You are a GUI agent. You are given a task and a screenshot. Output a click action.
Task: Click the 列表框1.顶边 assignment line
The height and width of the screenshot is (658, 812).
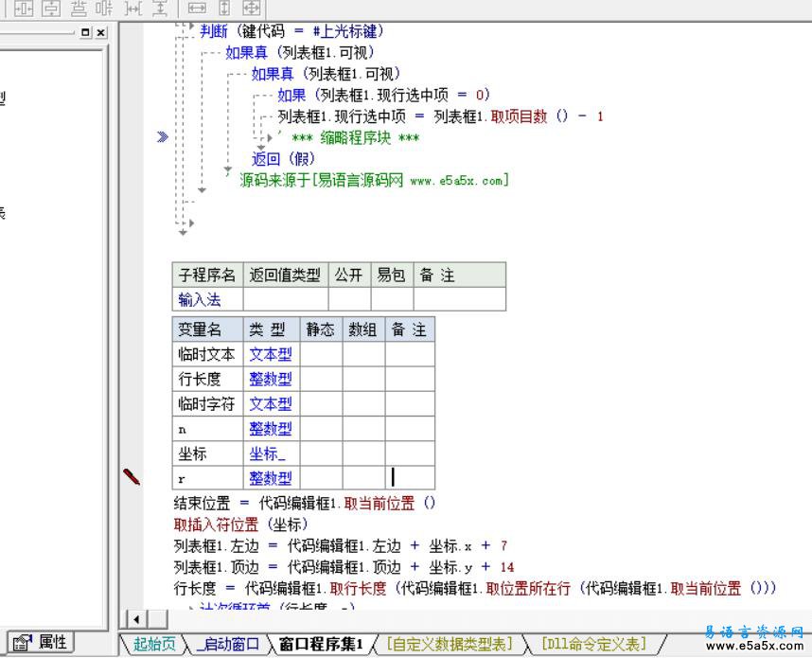[344, 567]
